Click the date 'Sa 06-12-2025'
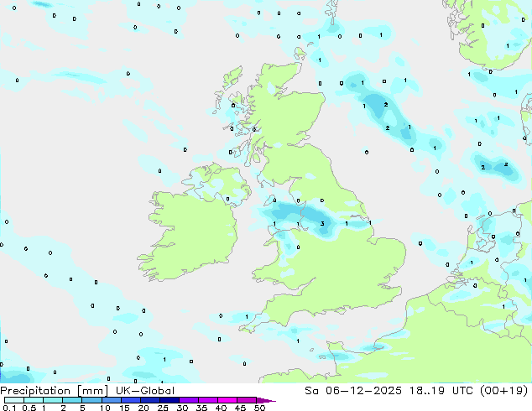The image size is (532, 411). point(353,391)
